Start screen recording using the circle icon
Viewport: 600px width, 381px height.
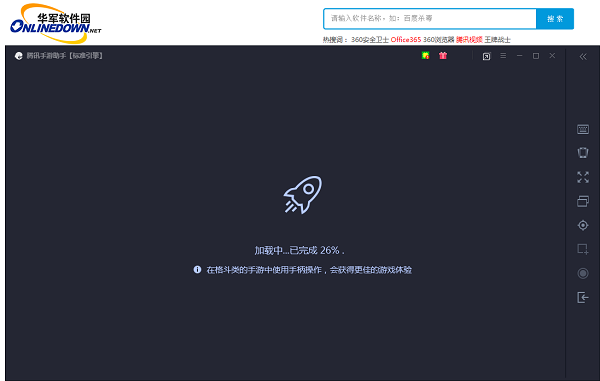click(583, 273)
